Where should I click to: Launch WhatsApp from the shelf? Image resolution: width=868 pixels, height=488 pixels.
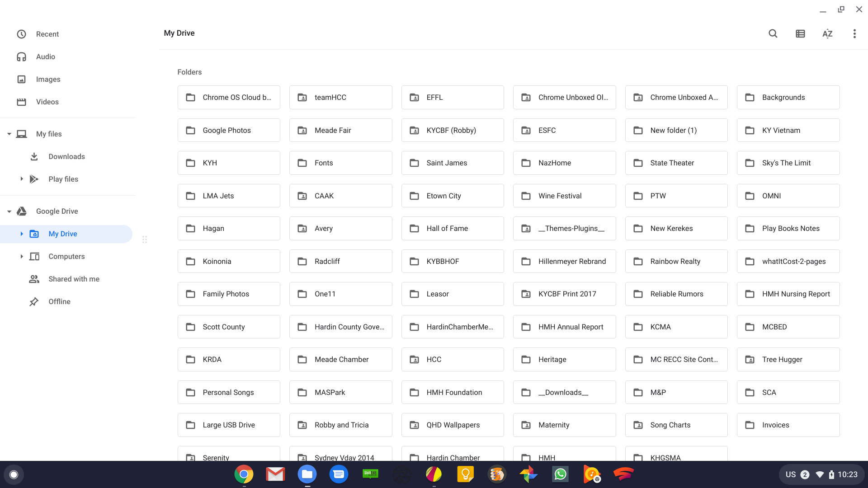[x=560, y=474]
